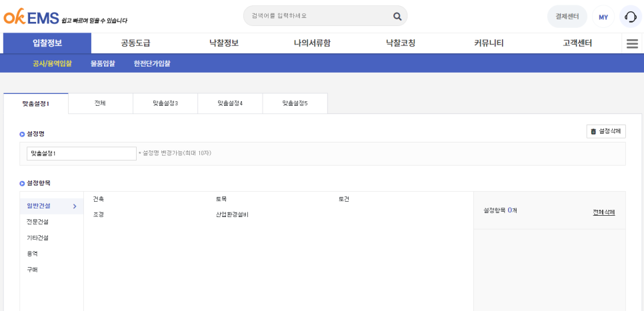This screenshot has height=311, width=644.
Task: Open the 커뮤니티 main menu
Action: click(x=489, y=43)
